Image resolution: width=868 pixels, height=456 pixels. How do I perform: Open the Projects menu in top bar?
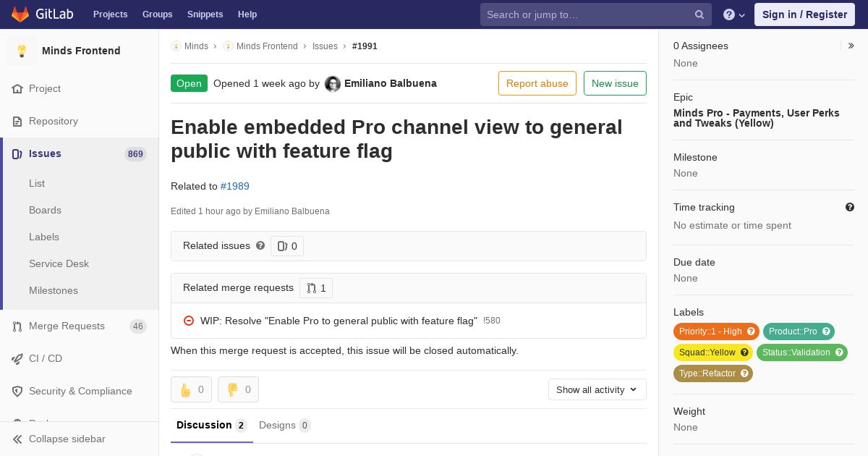(x=110, y=14)
